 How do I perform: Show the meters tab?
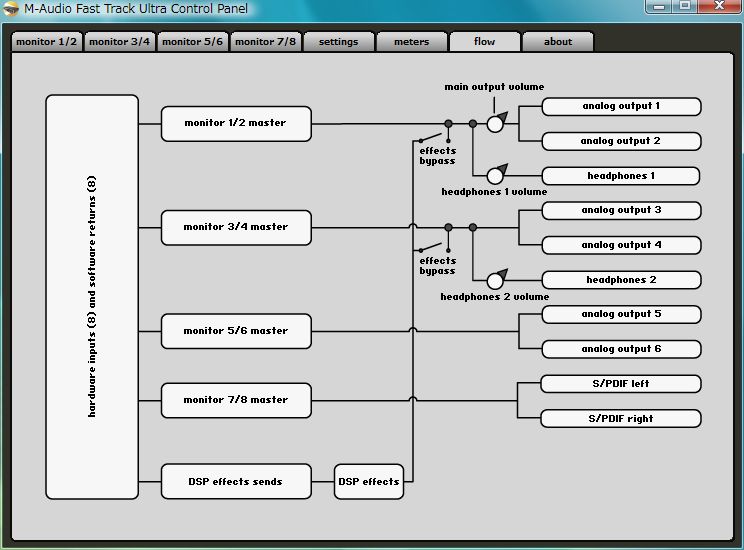click(x=411, y=42)
